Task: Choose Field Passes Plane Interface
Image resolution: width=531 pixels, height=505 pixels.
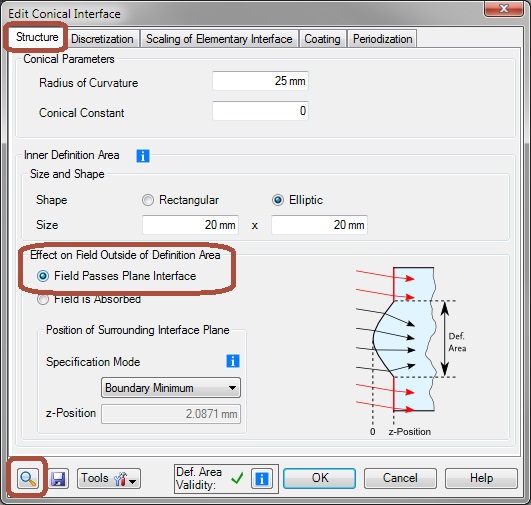Action: pyautogui.click(x=116, y=276)
